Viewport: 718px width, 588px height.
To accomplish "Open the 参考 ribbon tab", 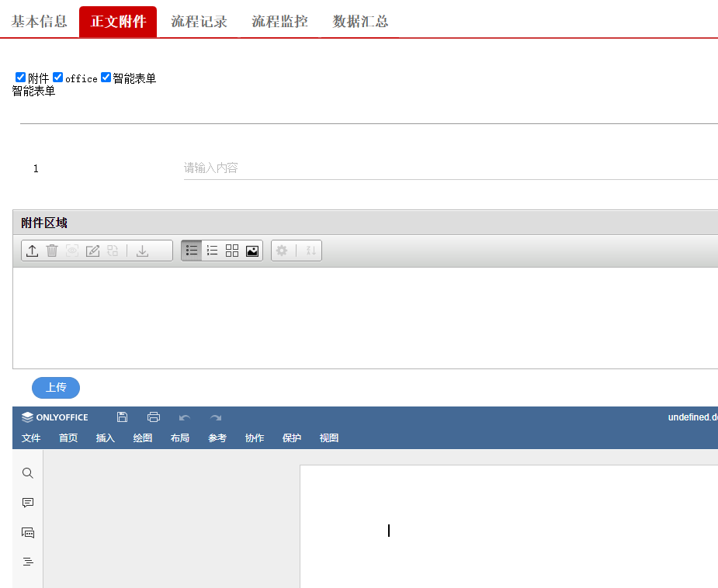I will pyautogui.click(x=217, y=438).
